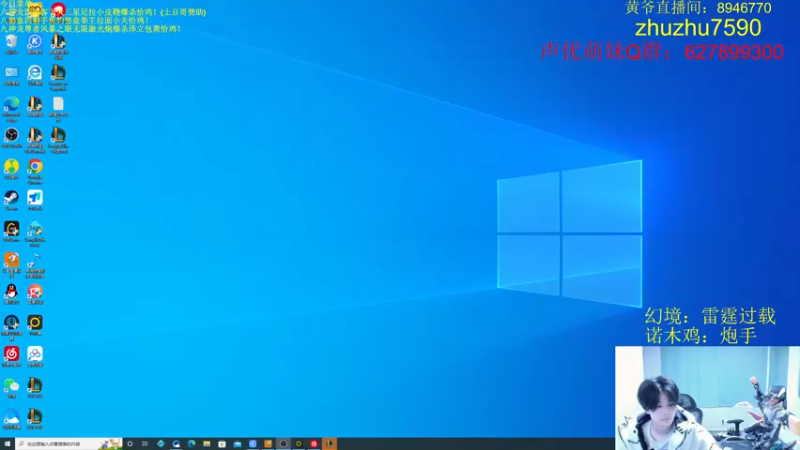The image size is (800, 450).
Task: Click the taskbar search input box
Action: pyautogui.click(x=69, y=444)
